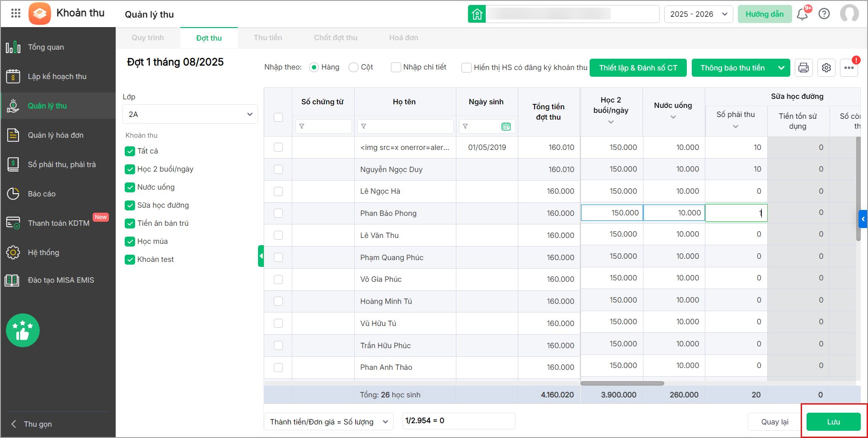
Task: Click the thumbs-up rating icon
Action: pyautogui.click(x=23, y=331)
